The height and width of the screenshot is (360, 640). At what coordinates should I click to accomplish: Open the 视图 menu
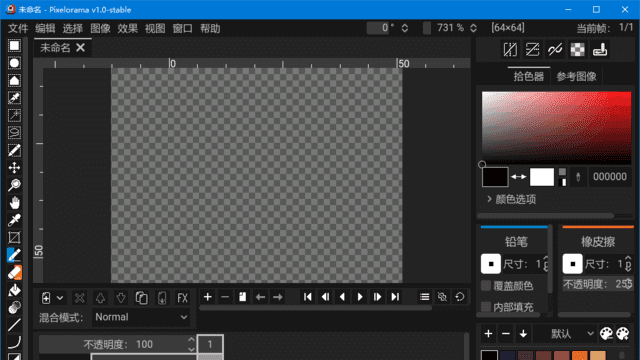(x=155, y=28)
